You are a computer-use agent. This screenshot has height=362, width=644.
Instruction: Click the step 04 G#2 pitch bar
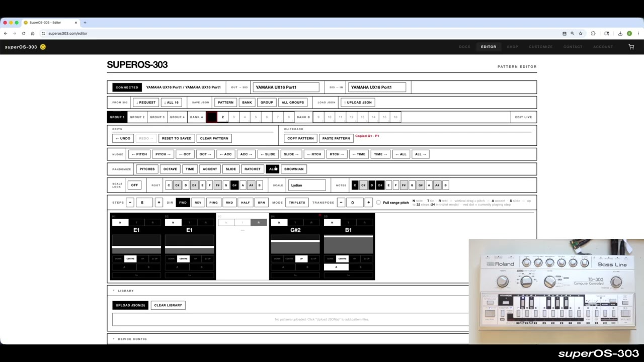tap(295, 244)
